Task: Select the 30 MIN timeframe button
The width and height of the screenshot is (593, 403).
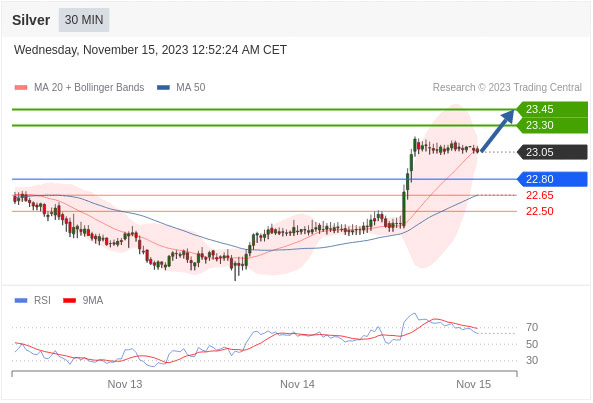Action: pyautogui.click(x=84, y=20)
